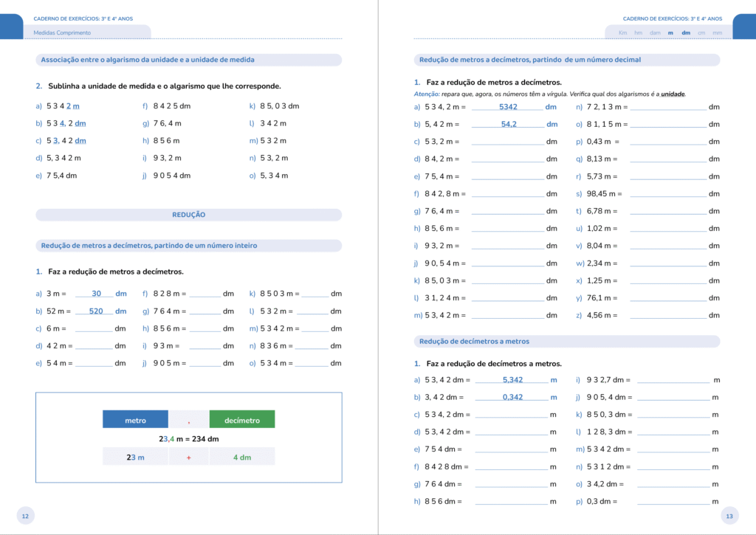
Task: Click the filled answer '5342' on right page
Action: point(508,107)
